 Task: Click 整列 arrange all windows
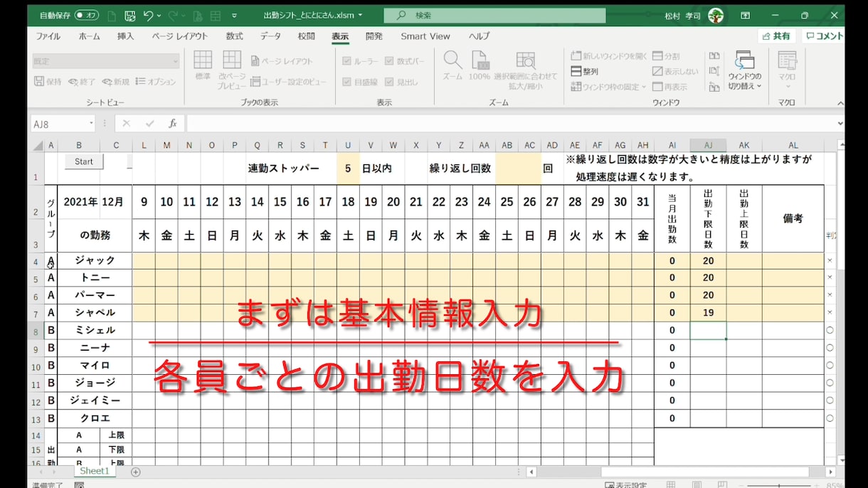click(x=585, y=71)
